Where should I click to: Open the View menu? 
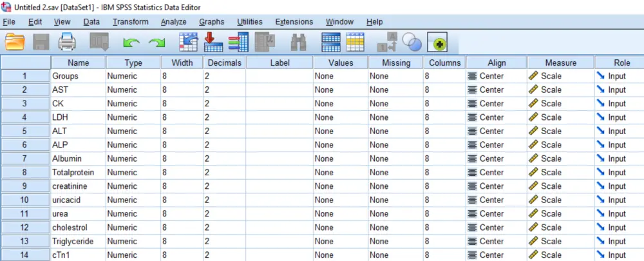62,22
